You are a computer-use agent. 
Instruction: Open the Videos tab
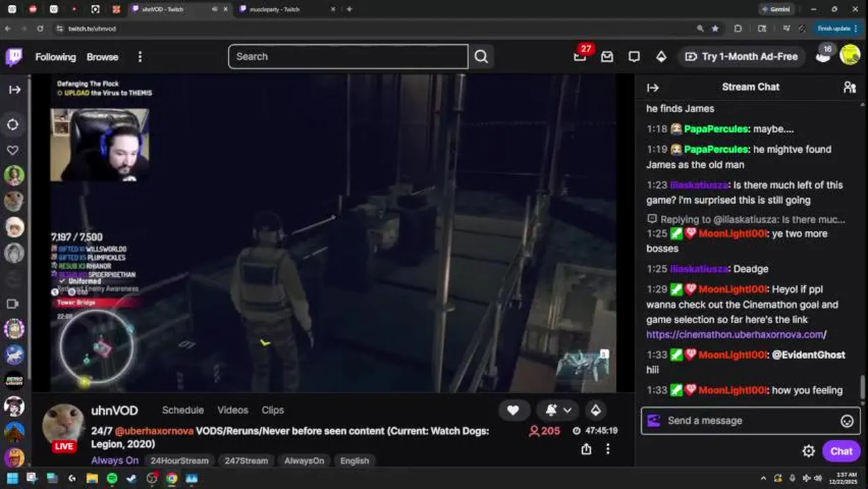coord(232,410)
